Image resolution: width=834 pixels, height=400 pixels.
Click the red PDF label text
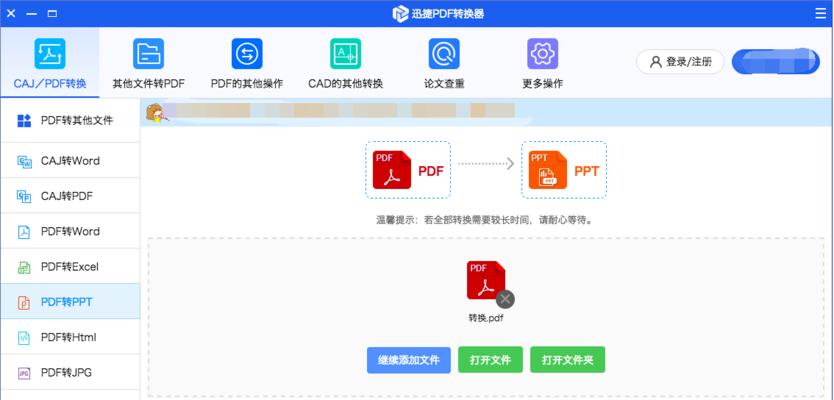coord(431,171)
